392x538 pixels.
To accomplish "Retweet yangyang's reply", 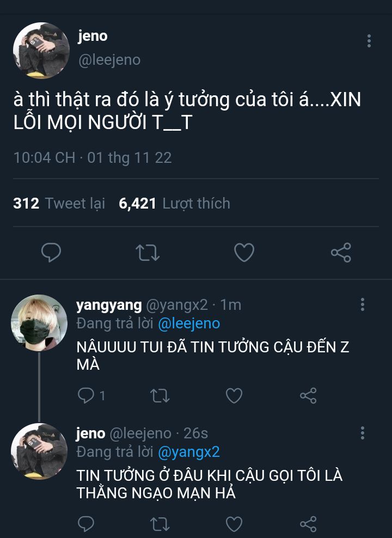I will pos(160,396).
